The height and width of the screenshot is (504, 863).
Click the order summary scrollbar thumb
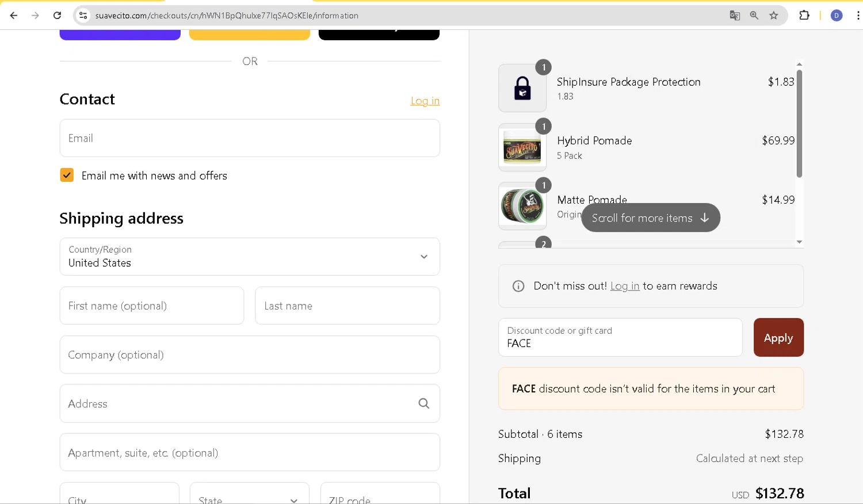799,123
